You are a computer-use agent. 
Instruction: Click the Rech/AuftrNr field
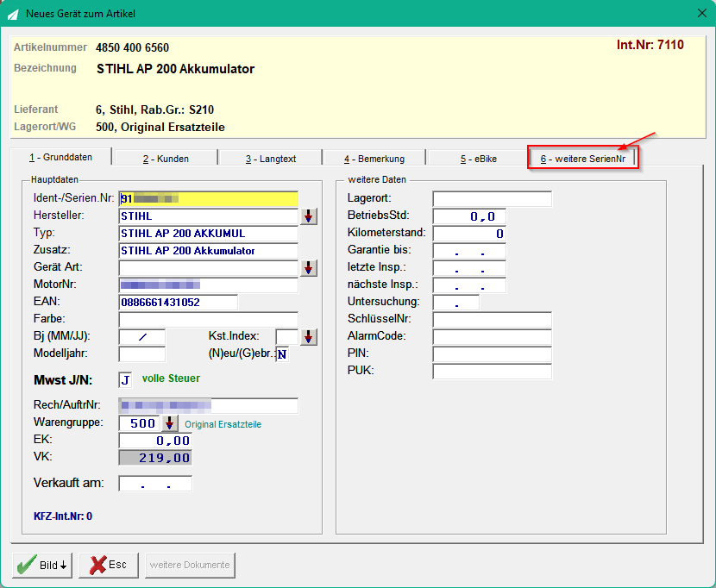[x=208, y=405]
